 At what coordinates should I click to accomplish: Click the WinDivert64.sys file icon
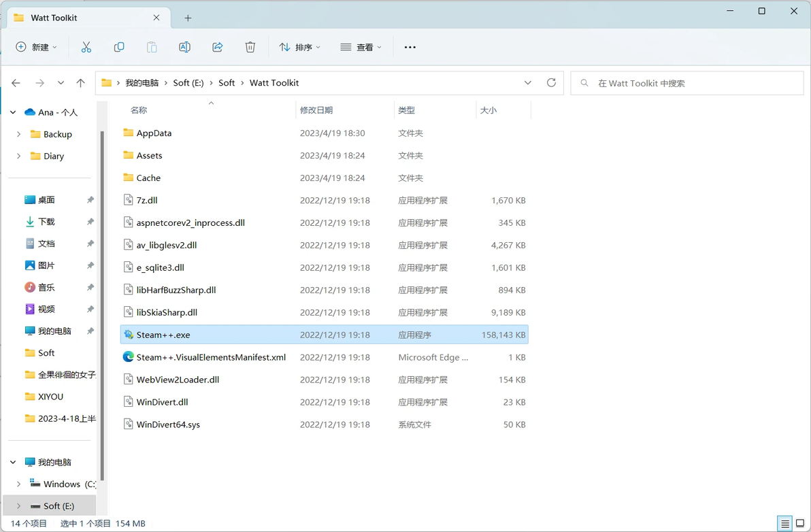pos(129,425)
